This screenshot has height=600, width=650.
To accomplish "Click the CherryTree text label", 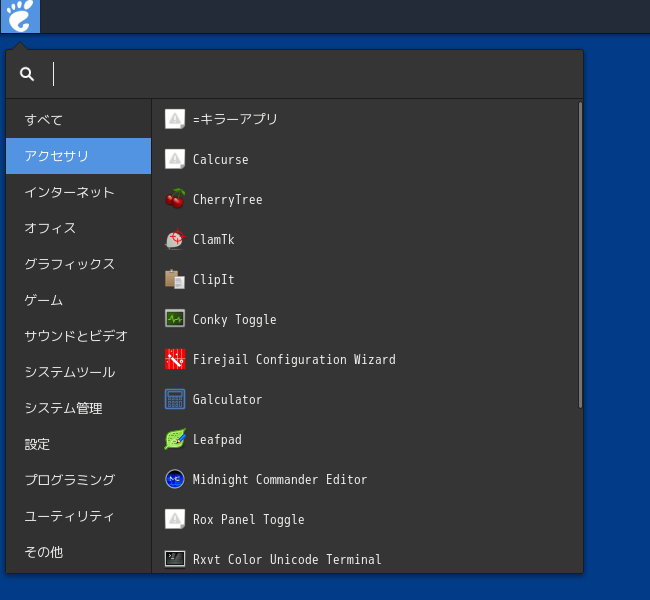I will click(228, 199).
